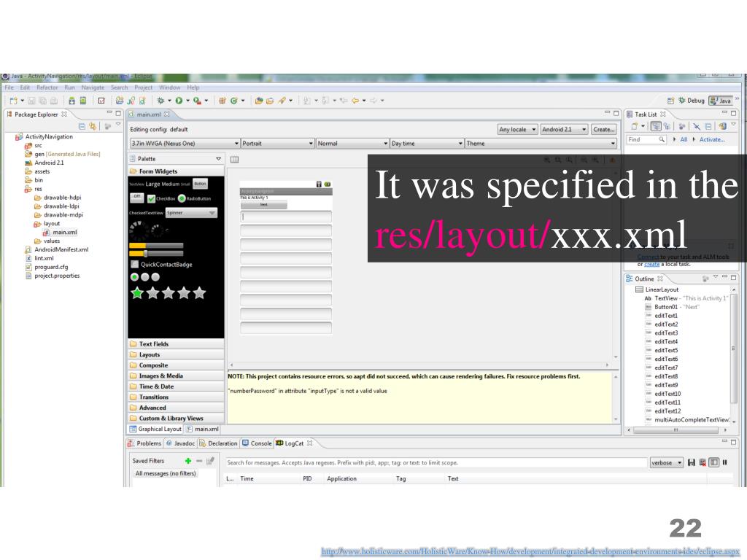Click the RadioButton widget in the palette
This screenshot has width=747, height=560.
coord(195,198)
